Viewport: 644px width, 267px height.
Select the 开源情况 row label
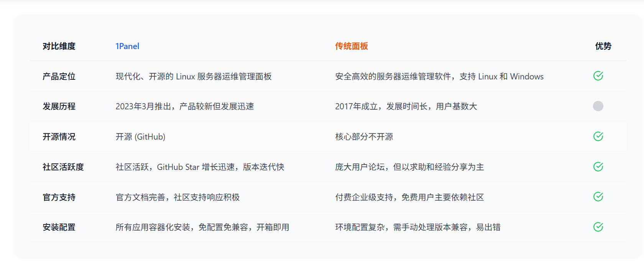(59, 137)
